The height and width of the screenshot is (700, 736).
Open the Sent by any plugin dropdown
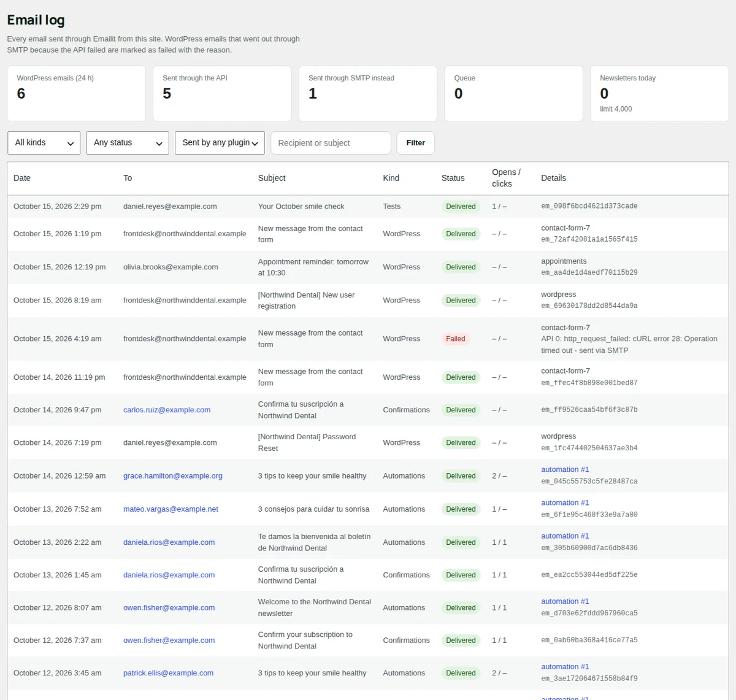(220, 143)
